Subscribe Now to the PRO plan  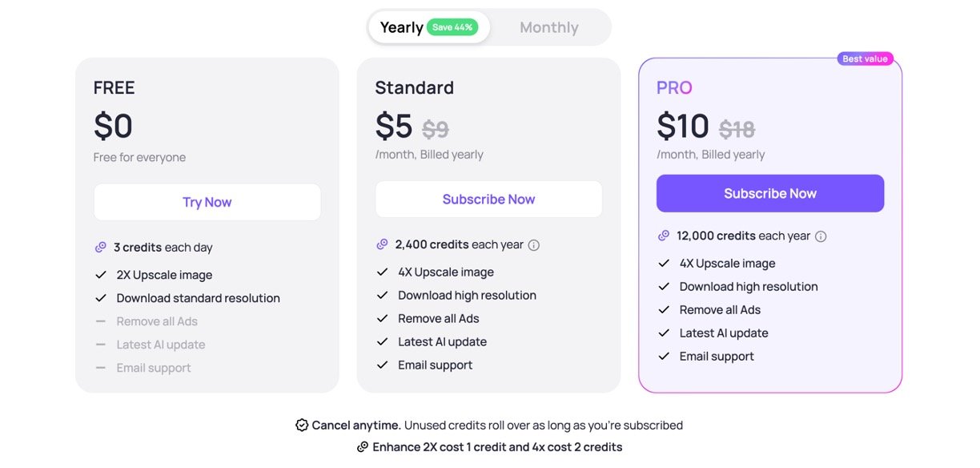coord(770,194)
